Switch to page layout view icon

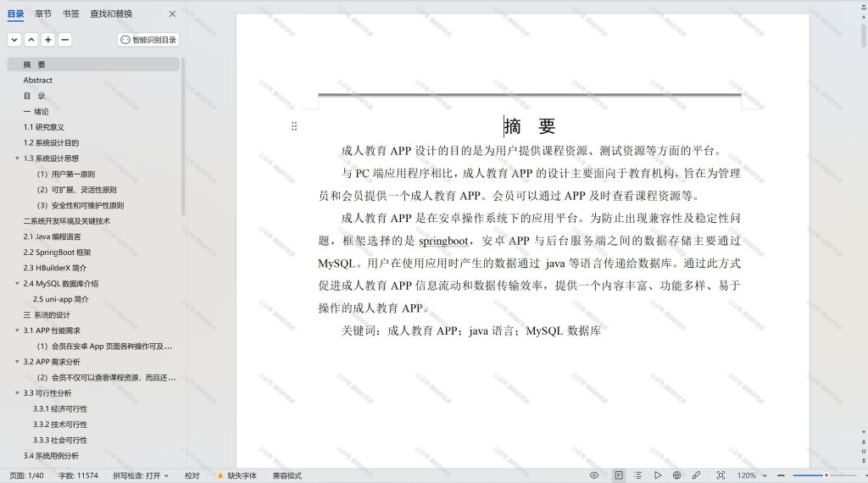(618, 475)
